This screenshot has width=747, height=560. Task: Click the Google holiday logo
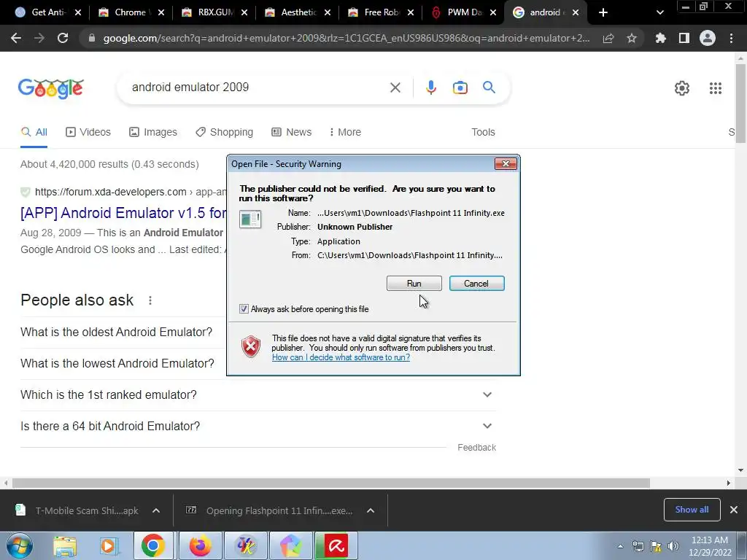[x=51, y=88]
